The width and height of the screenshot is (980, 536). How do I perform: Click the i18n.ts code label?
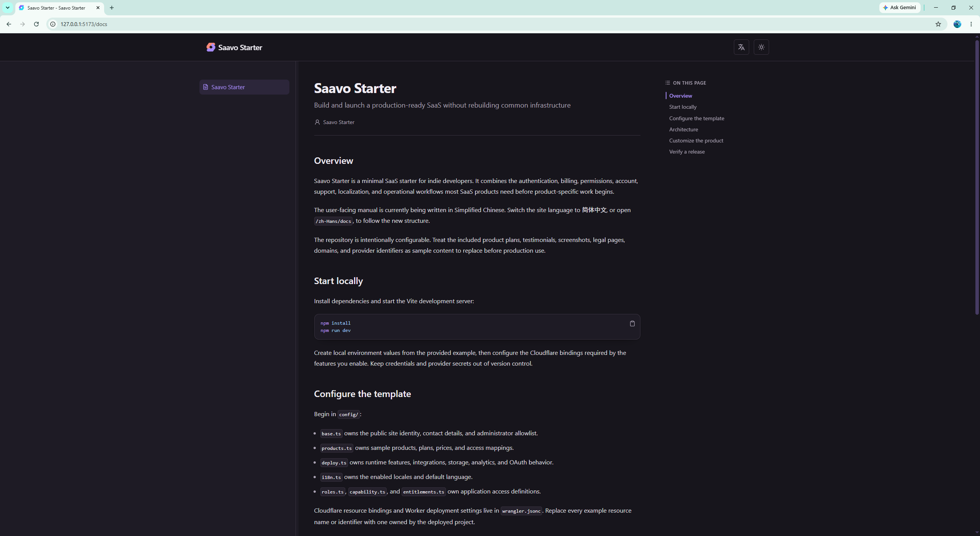coord(331,477)
